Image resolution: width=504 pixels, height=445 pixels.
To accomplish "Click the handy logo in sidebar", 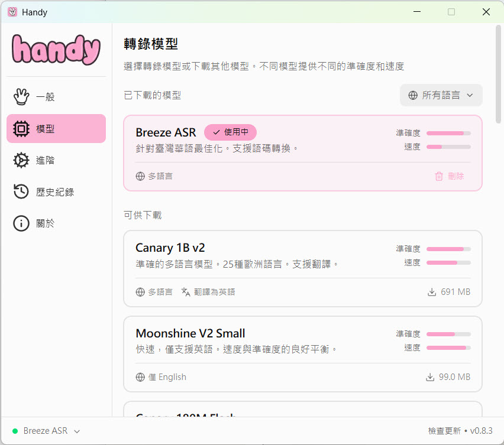I will coord(56,50).
